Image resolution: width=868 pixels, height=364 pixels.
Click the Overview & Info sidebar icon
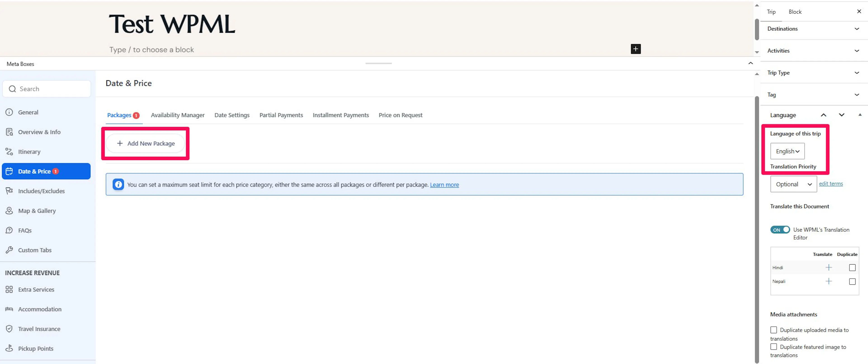[9, 132]
